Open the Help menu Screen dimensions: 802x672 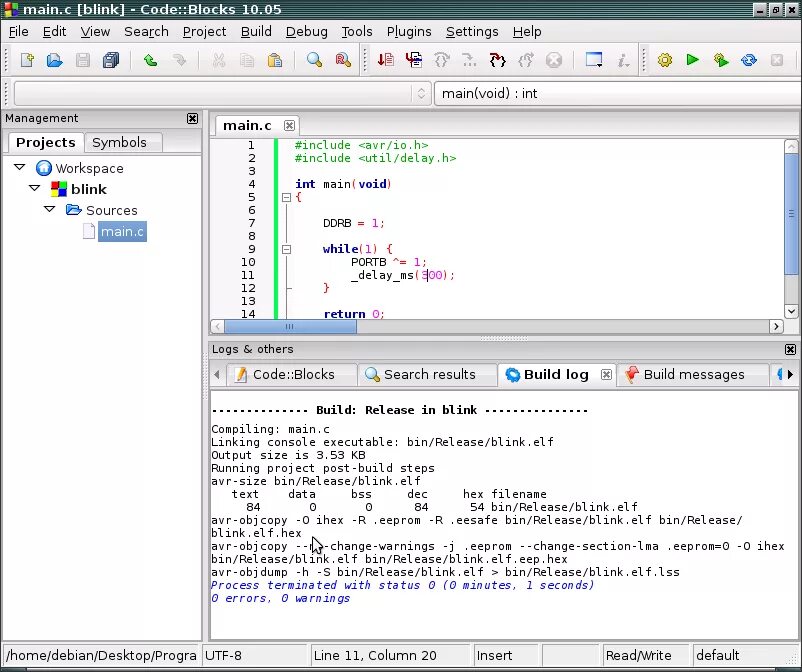click(527, 32)
